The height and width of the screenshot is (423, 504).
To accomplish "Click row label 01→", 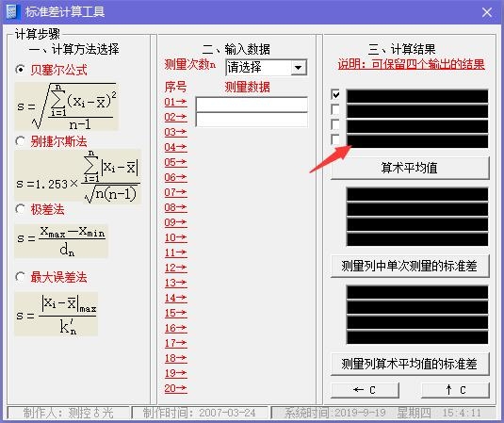I will point(175,102).
